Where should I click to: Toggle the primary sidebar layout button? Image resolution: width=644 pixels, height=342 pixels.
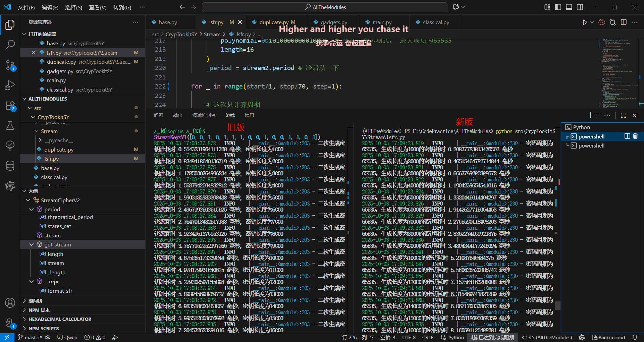click(x=558, y=7)
